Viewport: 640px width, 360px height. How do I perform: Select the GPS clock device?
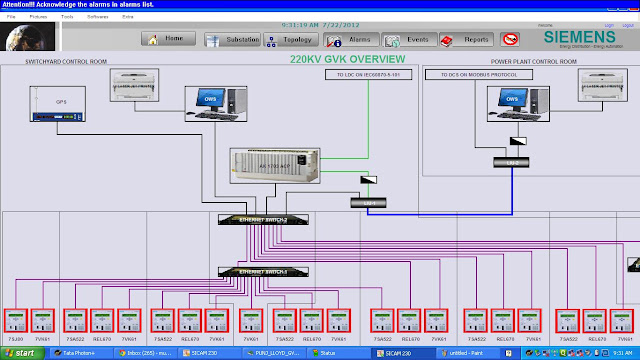58,104
